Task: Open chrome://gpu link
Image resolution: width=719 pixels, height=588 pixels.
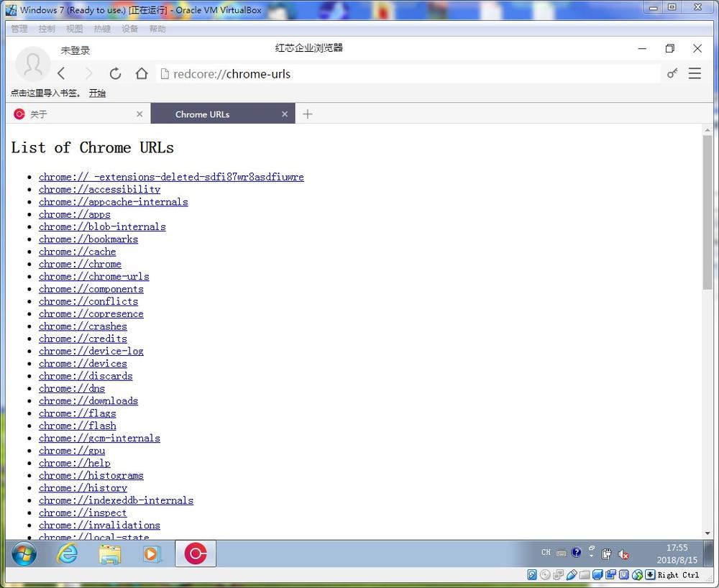Action: point(72,451)
